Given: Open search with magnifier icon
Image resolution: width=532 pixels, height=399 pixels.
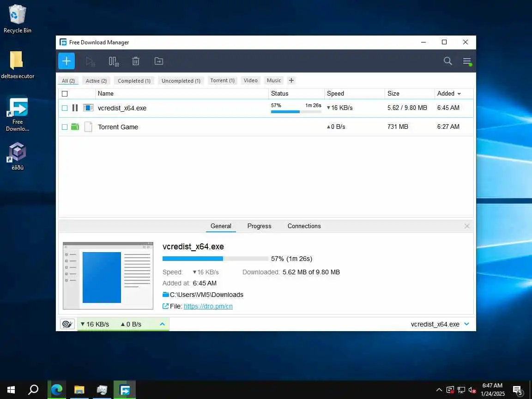Looking at the screenshot, I should point(448,61).
